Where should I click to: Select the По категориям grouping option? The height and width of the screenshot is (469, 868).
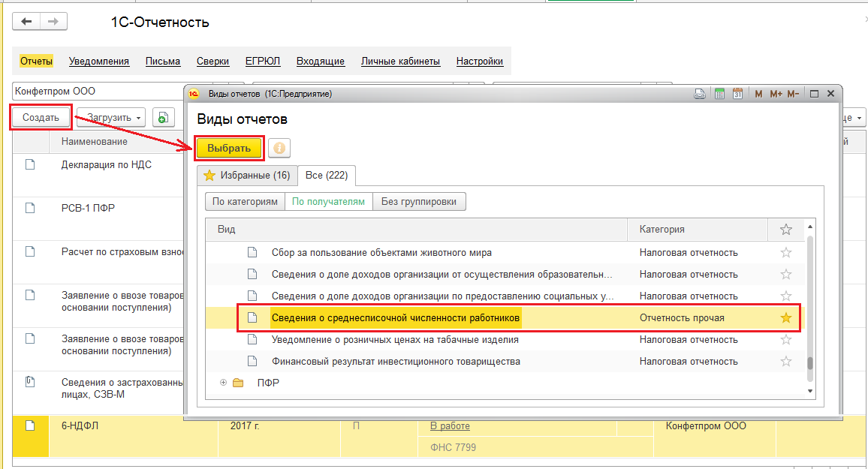245,201
